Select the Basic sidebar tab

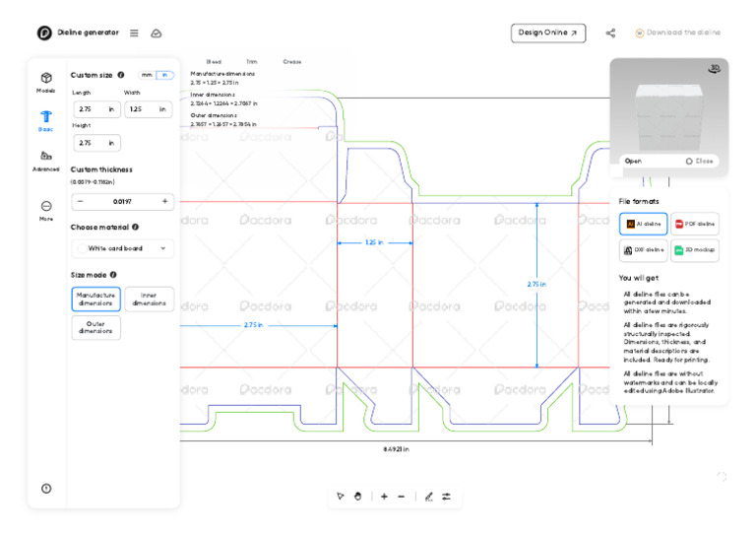(46, 121)
